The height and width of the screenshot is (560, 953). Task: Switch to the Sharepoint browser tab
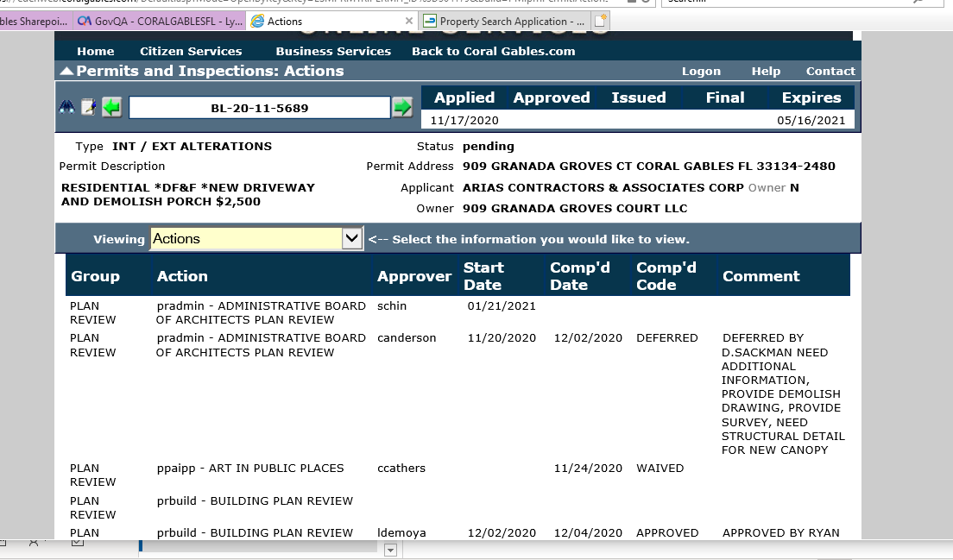point(33,22)
